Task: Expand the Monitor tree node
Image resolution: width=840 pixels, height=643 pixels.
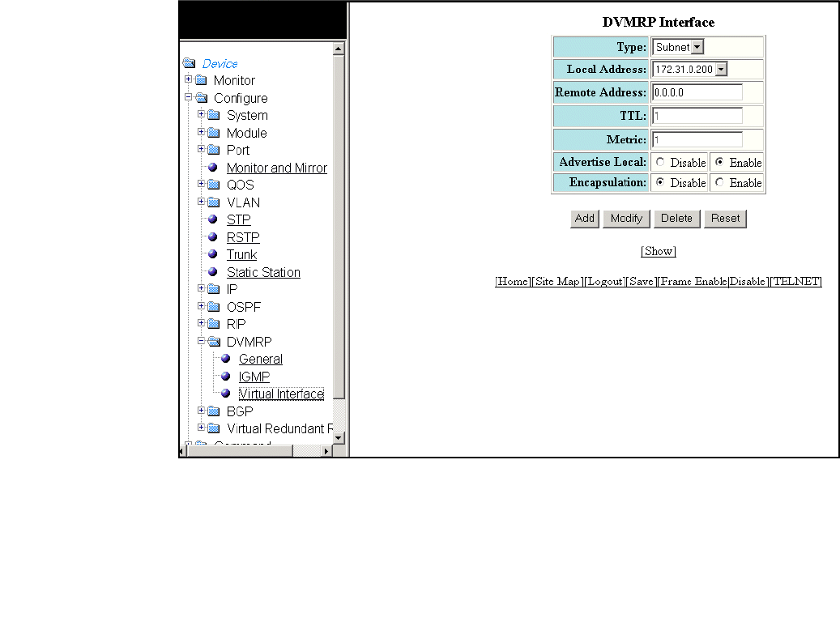Action: [x=188, y=79]
